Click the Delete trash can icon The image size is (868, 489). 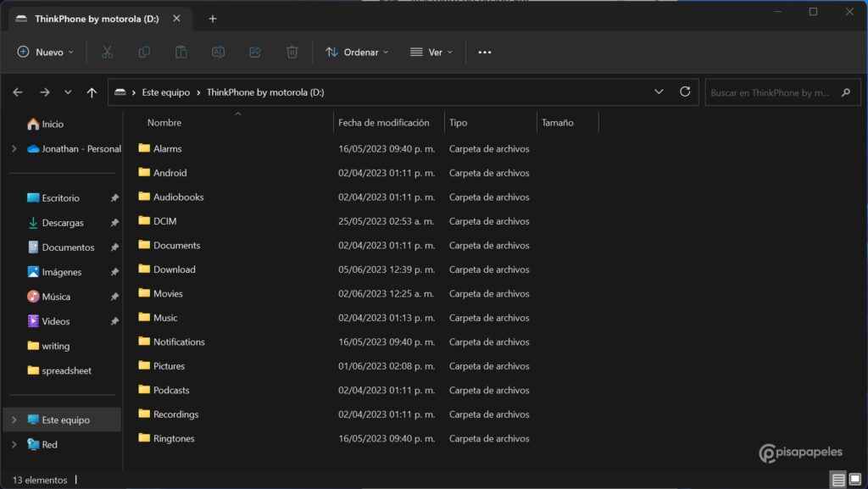coord(292,53)
